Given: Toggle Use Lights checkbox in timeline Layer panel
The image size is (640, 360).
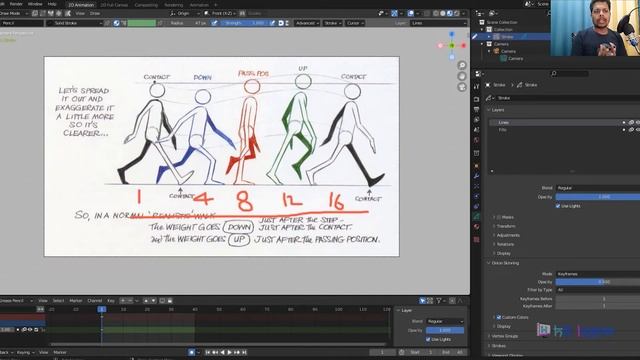Looking at the screenshot, I should tap(428, 339).
